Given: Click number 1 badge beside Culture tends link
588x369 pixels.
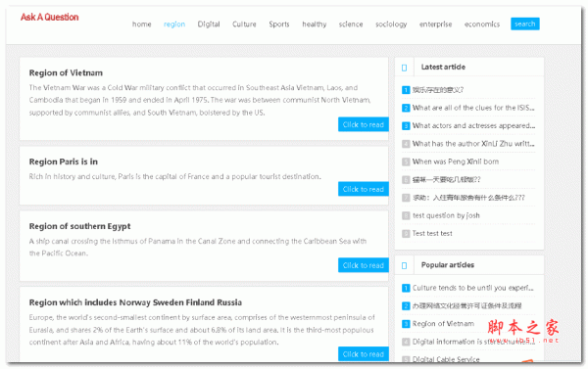Looking at the screenshot, I should (x=406, y=288).
